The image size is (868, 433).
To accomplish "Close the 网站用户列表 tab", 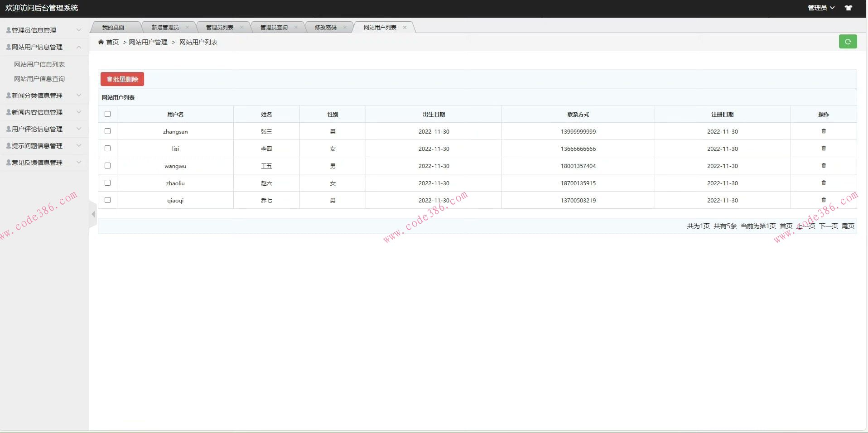I will pyautogui.click(x=405, y=28).
